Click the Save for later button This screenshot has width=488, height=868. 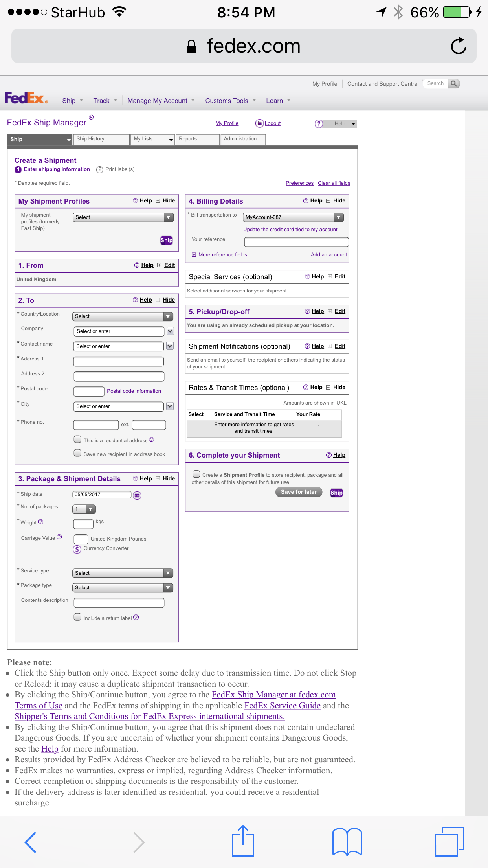[x=299, y=492]
